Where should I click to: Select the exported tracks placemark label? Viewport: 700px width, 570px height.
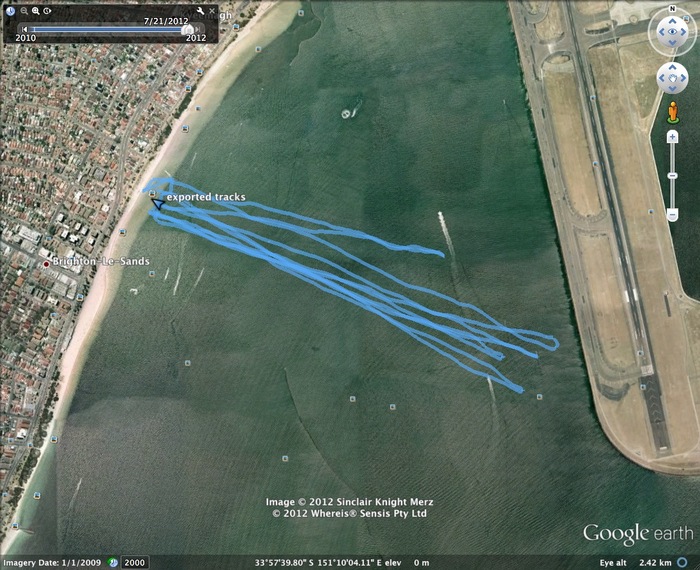pyautogui.click(x=206, y=197)
